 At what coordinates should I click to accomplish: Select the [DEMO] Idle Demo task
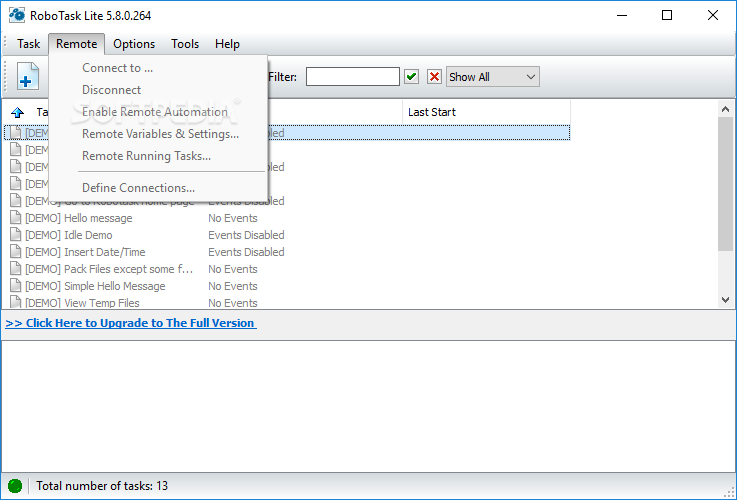coord(69,235)
